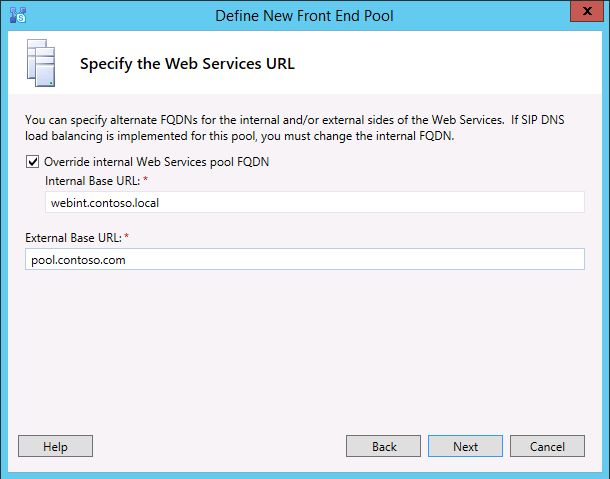610x479 pixels.
Task: Click the 'Define New Front End Pool' title
Action: pyautogui.click(x=304, y=16)
